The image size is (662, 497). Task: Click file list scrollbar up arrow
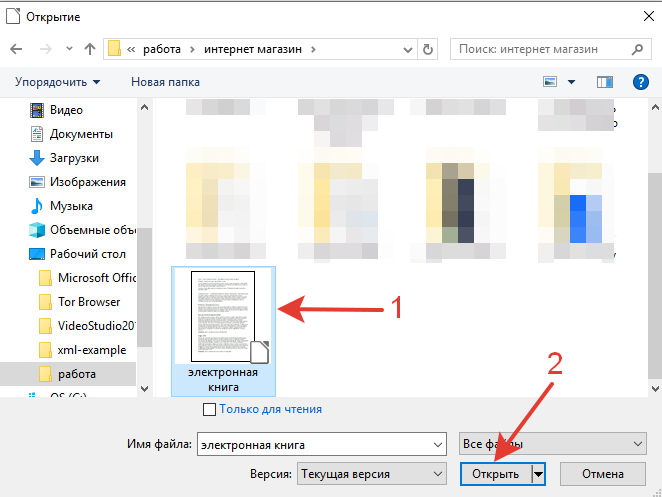point(655,107)
